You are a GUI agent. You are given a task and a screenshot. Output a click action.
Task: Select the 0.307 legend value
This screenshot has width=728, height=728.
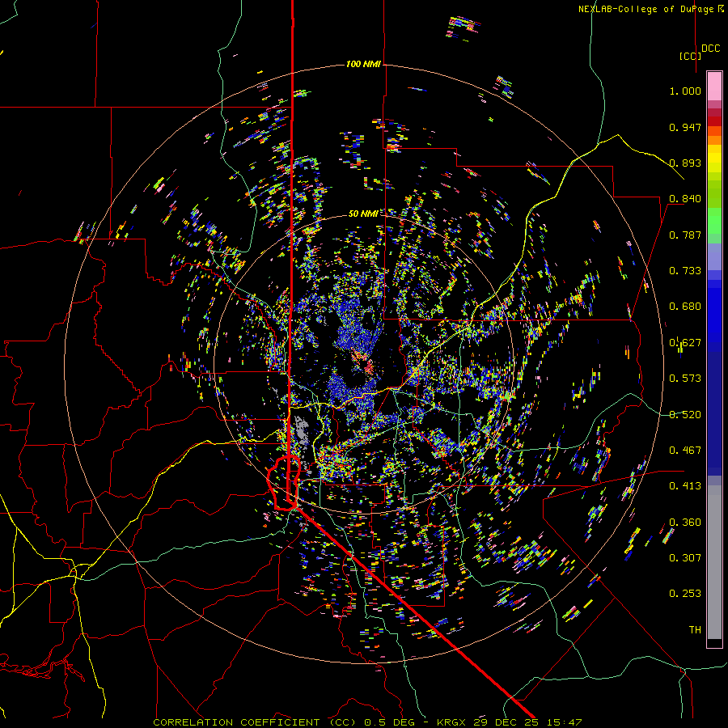click(685, 558)
